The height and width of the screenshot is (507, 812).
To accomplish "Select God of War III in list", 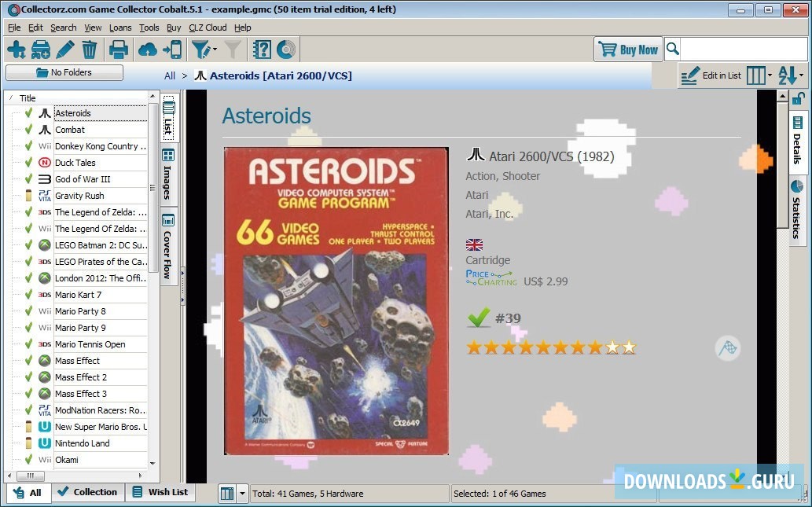I will pos(83,179).
